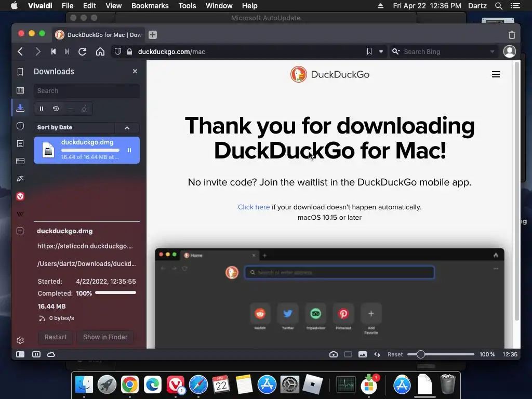Click the rewind history button
532x399 pixels.
click(x=54, y=51)
